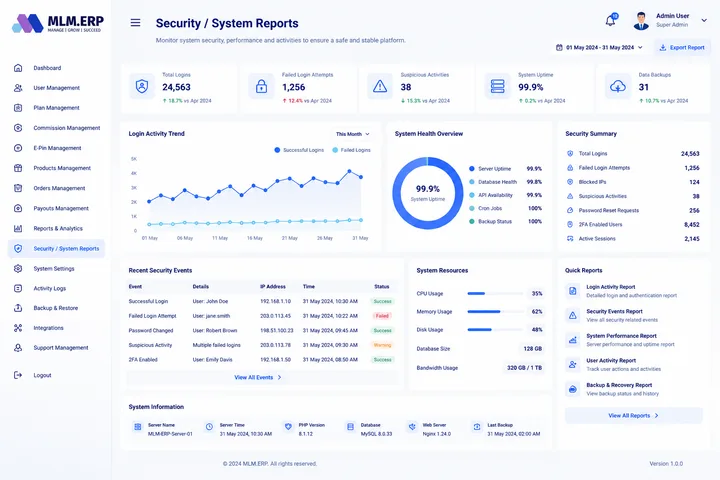Open Backup & Restore
The height and width of the screenshot is (480, 720).
pos(56,308)
